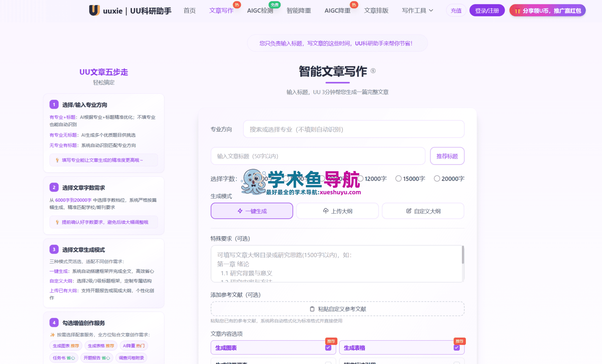Open the 首页 nav item

[190, 11]
